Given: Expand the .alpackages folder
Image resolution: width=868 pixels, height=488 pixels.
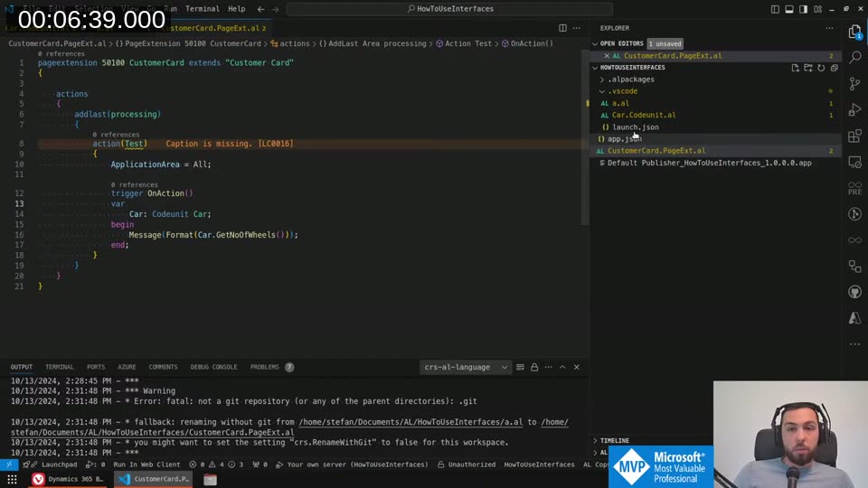Looking at the screenshot, I should 630,80.
